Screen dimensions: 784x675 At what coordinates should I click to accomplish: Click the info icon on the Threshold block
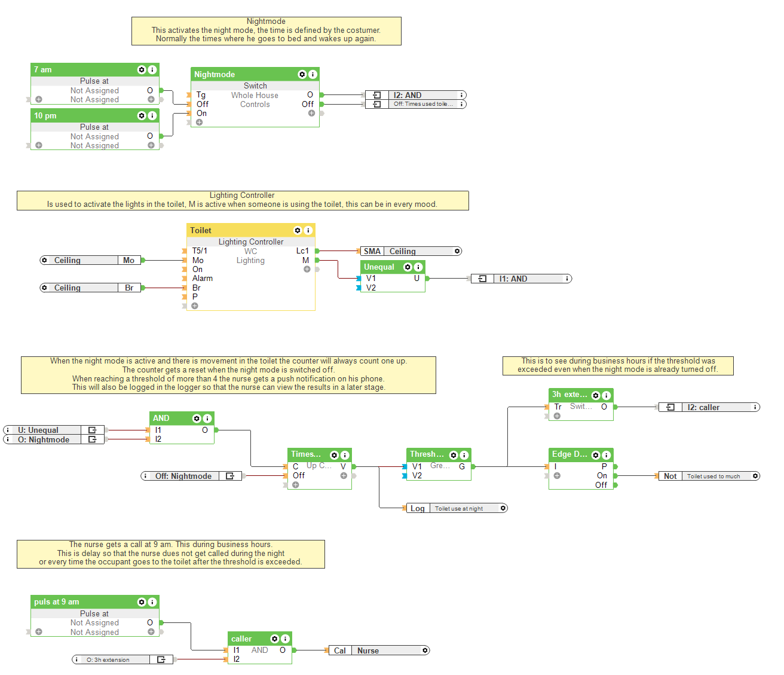(464, 455)
